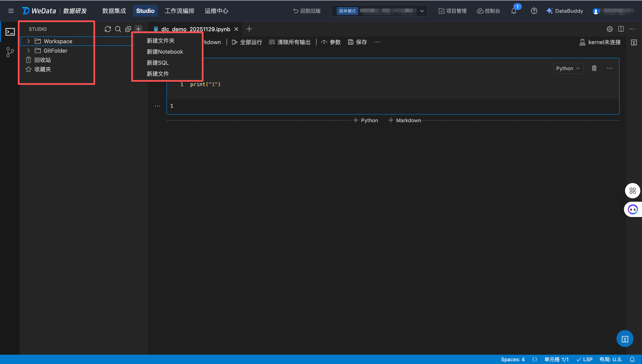Toggle split editor layout icon
Viewport: 642px width, 364px height.
tap(621, 29)
